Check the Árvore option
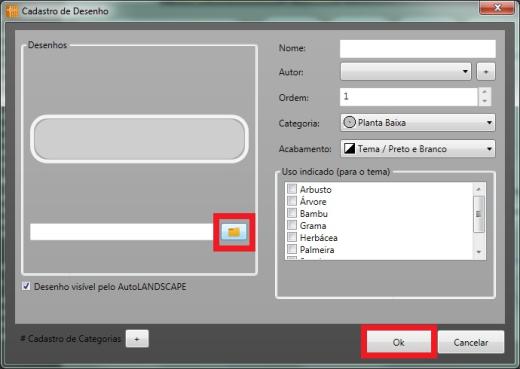This screenshot has height=369, width=520. (292, 201)
